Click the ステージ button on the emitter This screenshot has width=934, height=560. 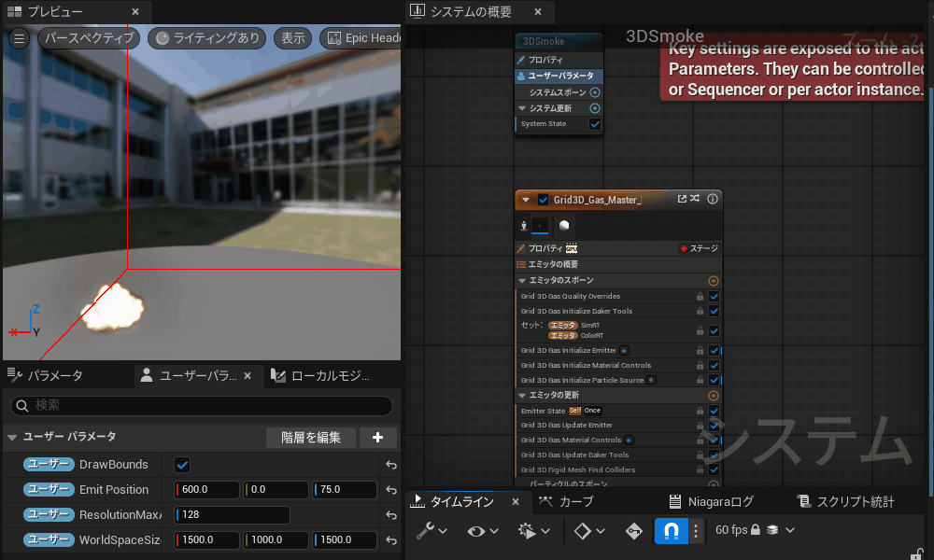coord(699,248)
